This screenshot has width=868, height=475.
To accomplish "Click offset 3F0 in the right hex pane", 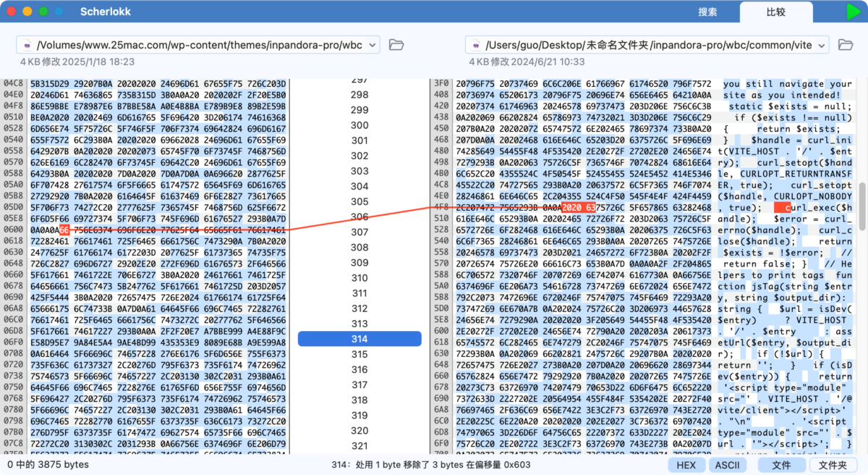I will click(x=441, y=83).
